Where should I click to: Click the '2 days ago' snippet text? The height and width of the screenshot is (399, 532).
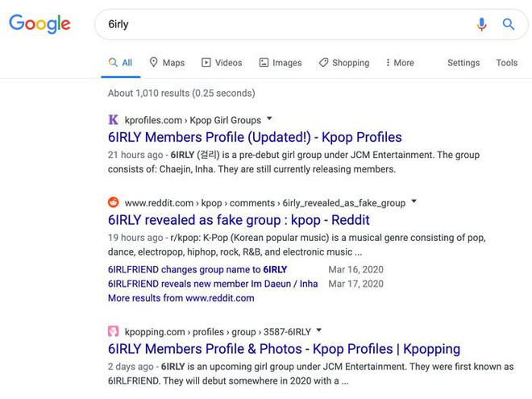[x=131, y=367]
